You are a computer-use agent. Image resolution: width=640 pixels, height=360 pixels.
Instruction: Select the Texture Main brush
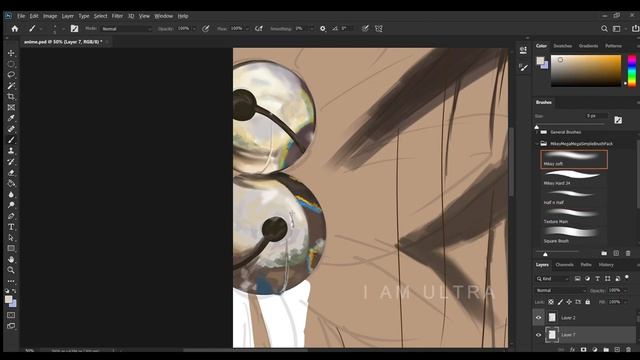click(x=574, y=216)
